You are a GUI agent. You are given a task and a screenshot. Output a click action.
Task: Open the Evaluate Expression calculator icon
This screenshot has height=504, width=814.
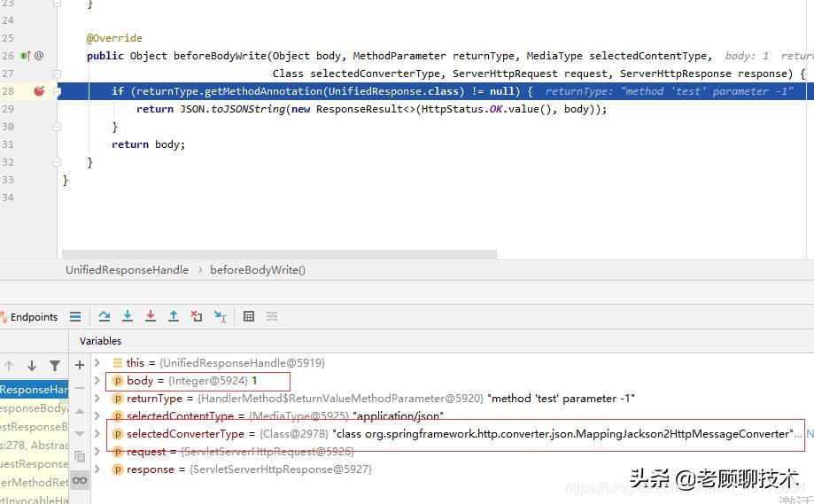pyautogui.click(x=249, y=316)
